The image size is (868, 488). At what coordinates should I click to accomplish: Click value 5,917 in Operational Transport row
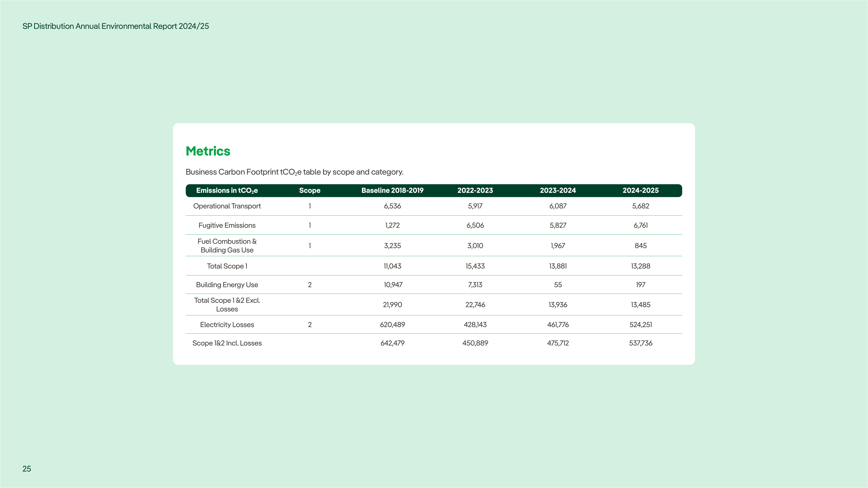(475, 206)
